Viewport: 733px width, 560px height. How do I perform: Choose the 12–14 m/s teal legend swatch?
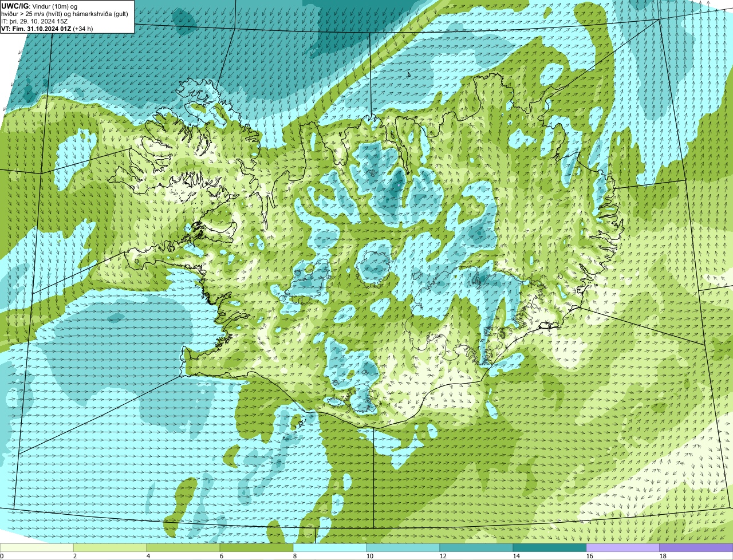(476, 547)
